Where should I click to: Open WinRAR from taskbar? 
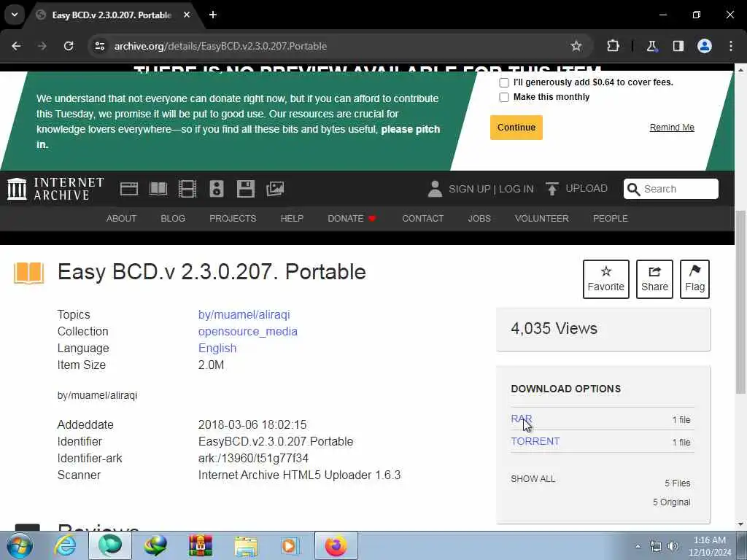(x=200, y=545)
